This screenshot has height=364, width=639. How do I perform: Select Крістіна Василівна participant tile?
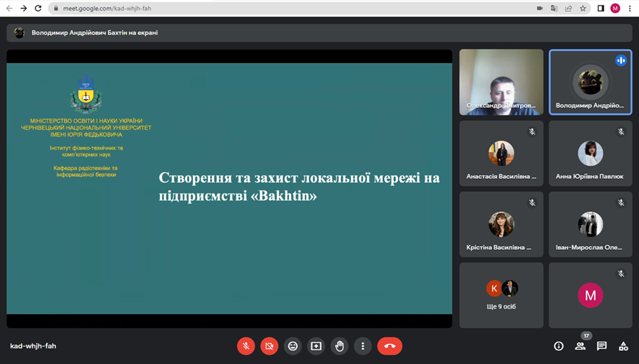501,224
